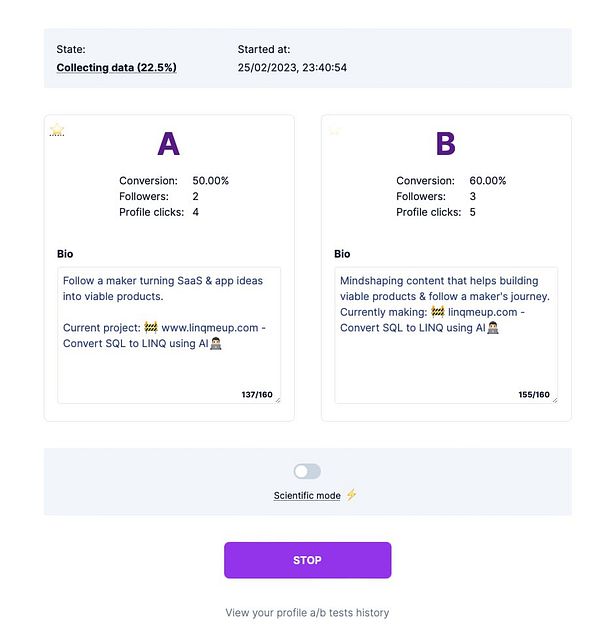
Task: Open View your profile a/b tests history
Action: 307,613
